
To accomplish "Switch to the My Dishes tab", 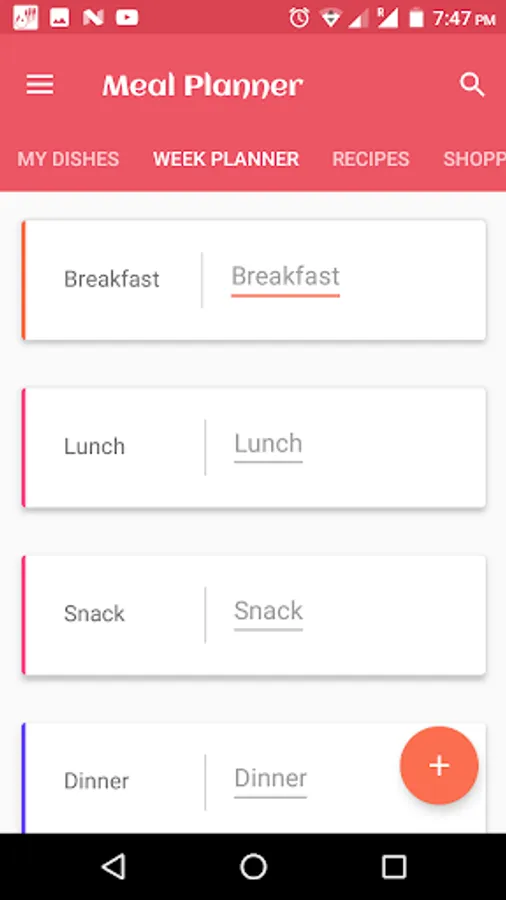I will (68, 159).
